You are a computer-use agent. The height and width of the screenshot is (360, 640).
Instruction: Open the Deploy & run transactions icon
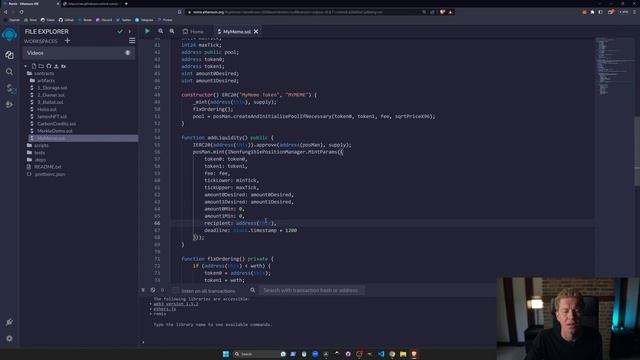point(9,105)
